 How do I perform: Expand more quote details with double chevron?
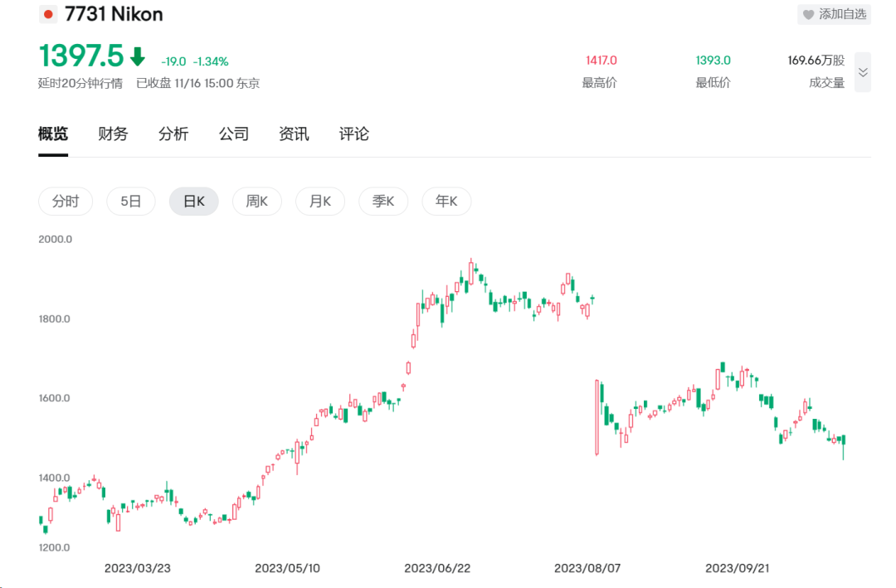[x=863, y=72]
